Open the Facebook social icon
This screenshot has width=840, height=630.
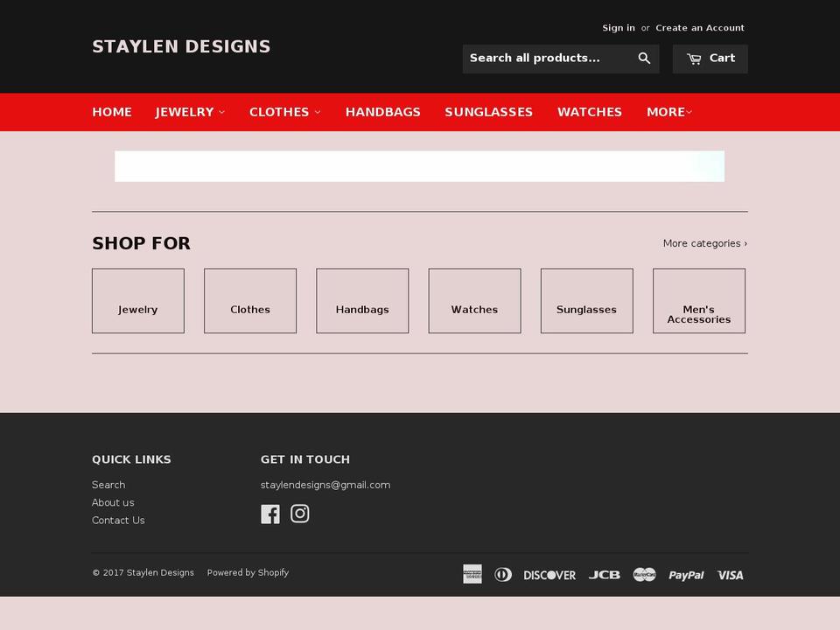[x=270, y=514]
